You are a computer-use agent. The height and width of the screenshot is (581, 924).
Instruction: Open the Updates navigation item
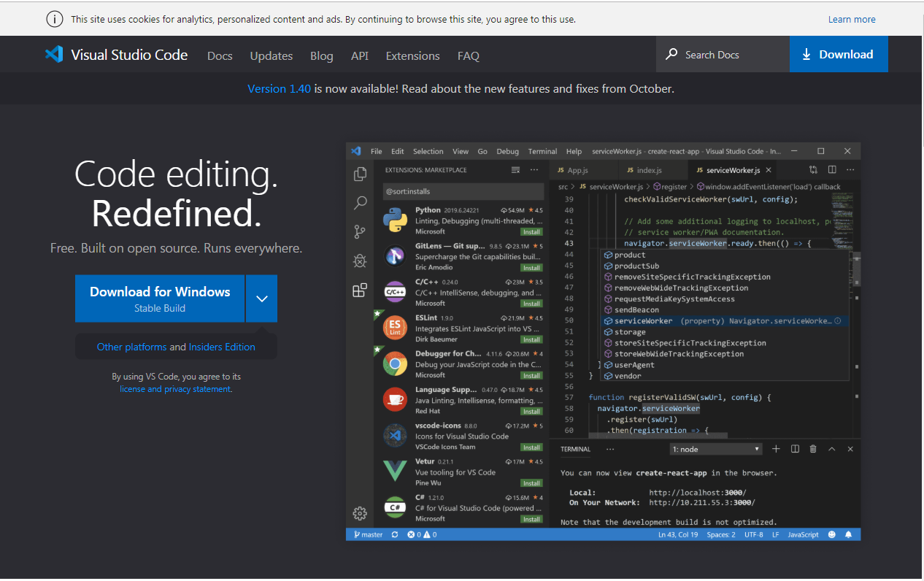(x=272, y=55)
